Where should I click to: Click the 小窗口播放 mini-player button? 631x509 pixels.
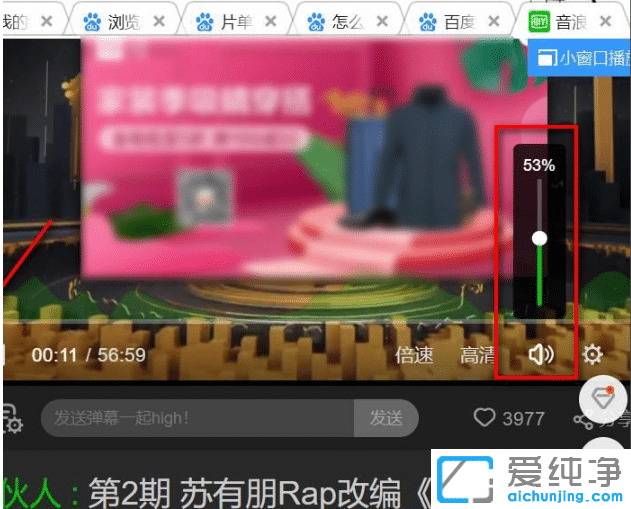(x=580, y=58)
